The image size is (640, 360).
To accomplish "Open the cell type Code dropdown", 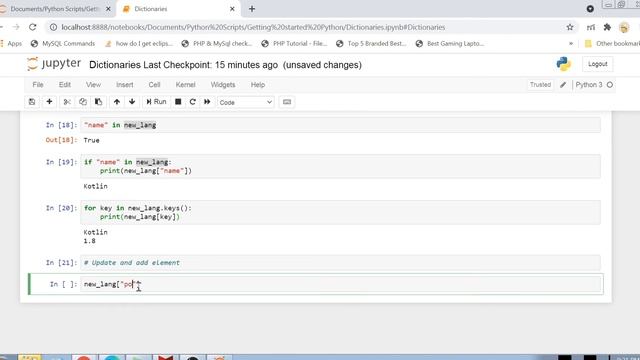I will coord(246,102).
